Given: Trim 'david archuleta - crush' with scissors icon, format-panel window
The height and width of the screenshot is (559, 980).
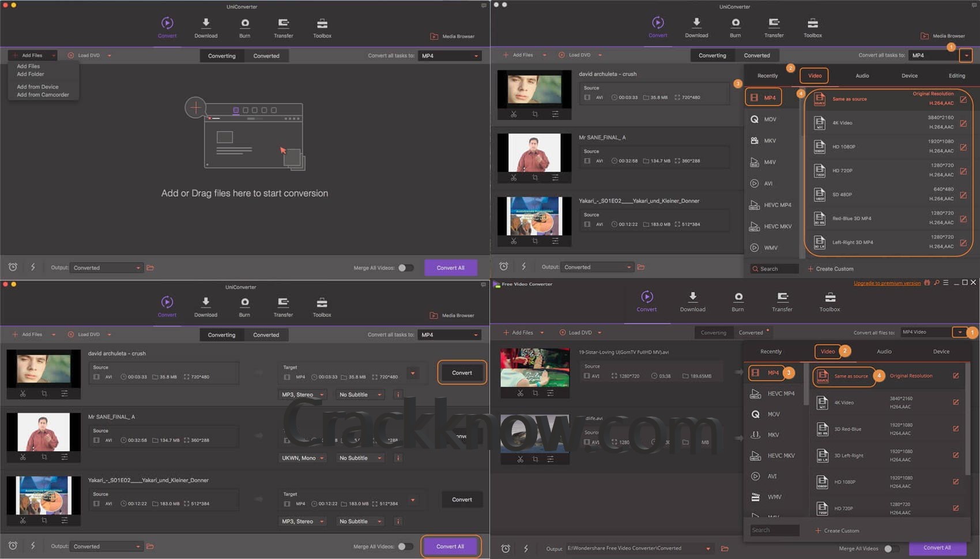Looking at the screenshot, I should tap(514, 114).
